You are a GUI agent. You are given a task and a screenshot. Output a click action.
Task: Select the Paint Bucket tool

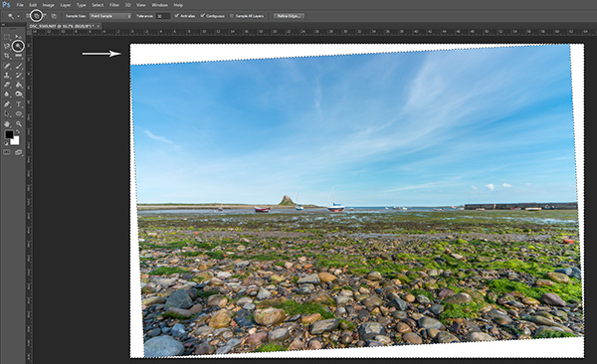18,85
